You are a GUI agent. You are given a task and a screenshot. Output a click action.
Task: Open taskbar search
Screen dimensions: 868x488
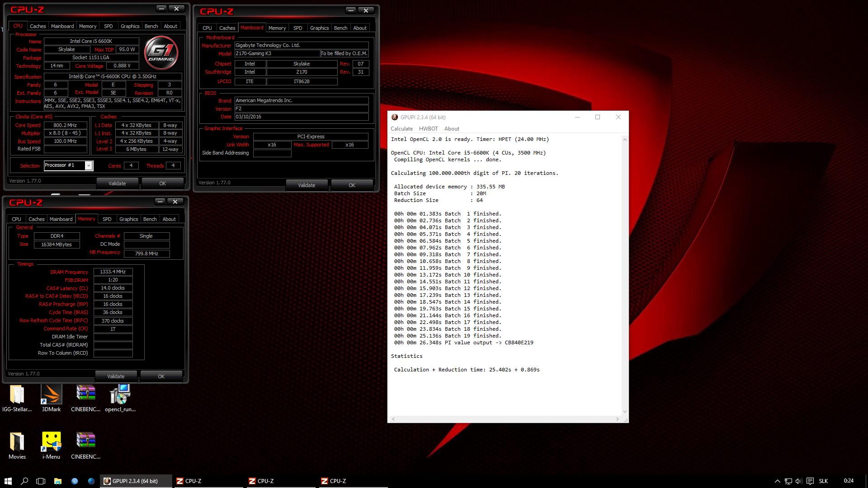[x=25, y=481]
